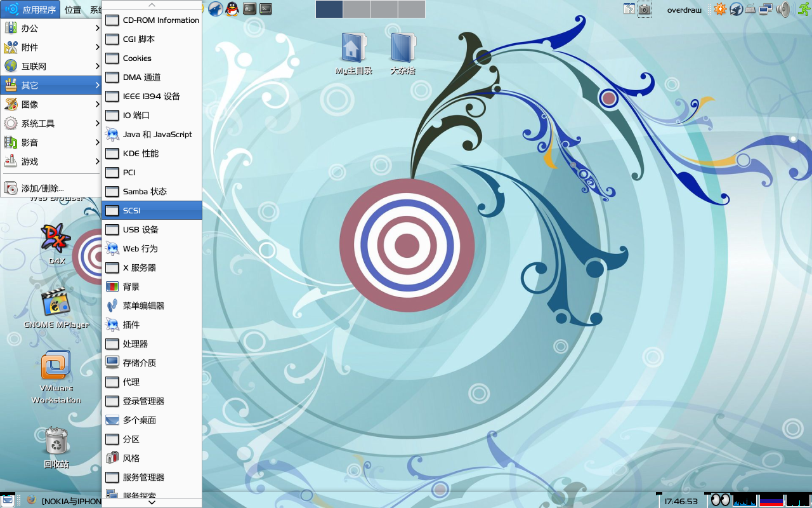This screenshot has width=812, height=508.
Task: Open the 处理器 processor entry
Action: tap(152, 344)
